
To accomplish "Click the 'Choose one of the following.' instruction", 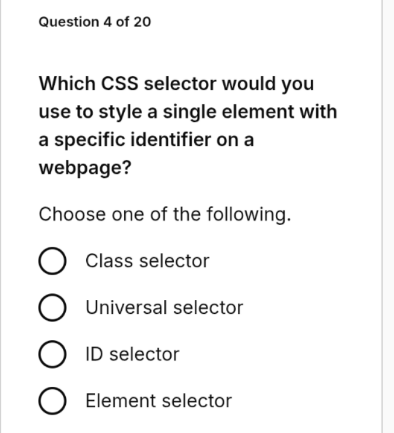I will [x=165, y=214].
